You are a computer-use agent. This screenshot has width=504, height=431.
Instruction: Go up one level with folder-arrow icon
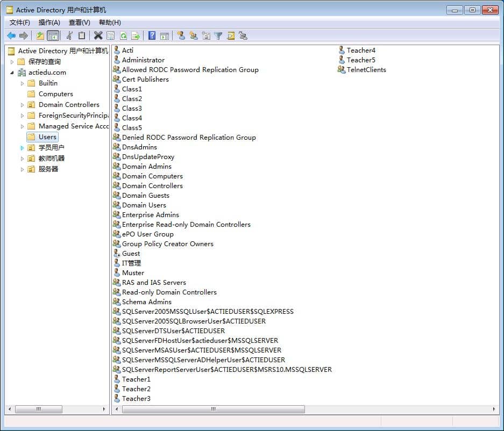pos(40,35)
